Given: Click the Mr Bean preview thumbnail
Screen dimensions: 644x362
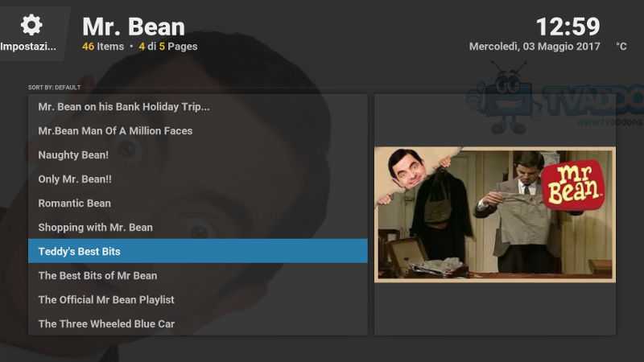Looking at the screenshot, I should tap(495, 215).
